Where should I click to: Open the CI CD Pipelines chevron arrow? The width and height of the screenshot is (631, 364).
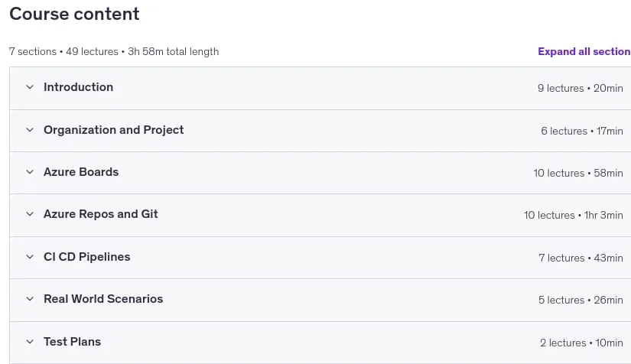tap(30, 257)
